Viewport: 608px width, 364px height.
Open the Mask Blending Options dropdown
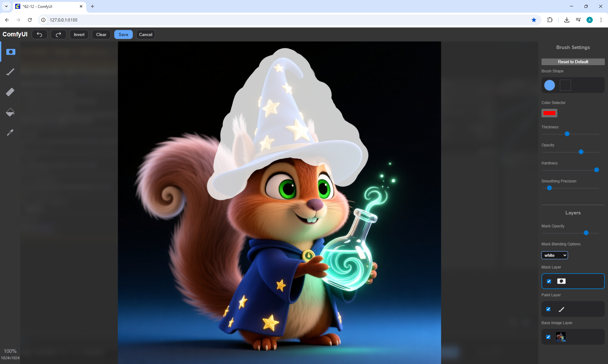[x=554, y=255]
